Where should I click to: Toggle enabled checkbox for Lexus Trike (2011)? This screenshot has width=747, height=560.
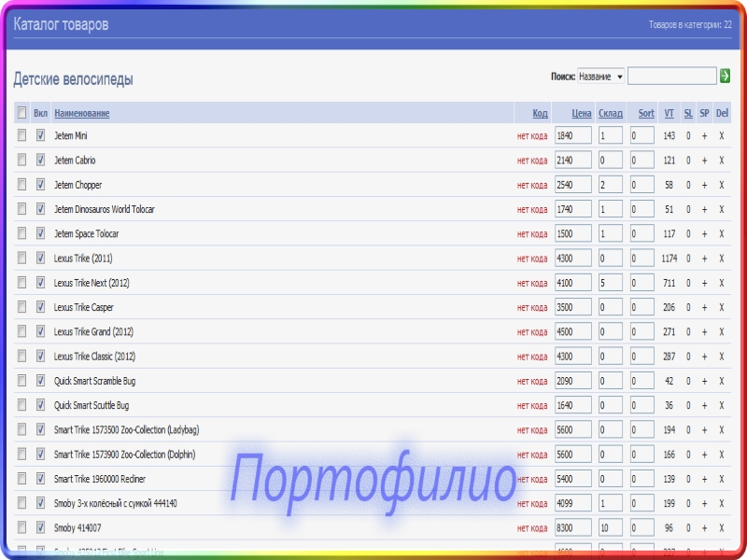[x=40, y=258]
